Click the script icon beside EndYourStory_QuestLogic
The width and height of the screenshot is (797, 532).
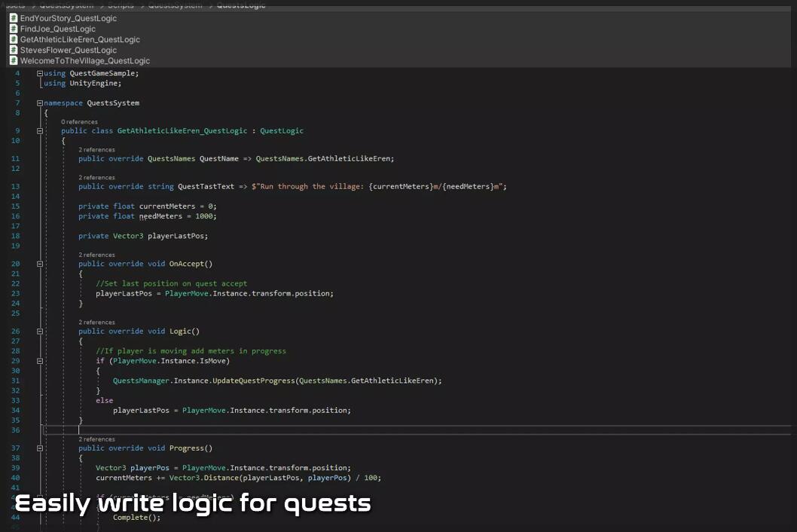(14, 18)
